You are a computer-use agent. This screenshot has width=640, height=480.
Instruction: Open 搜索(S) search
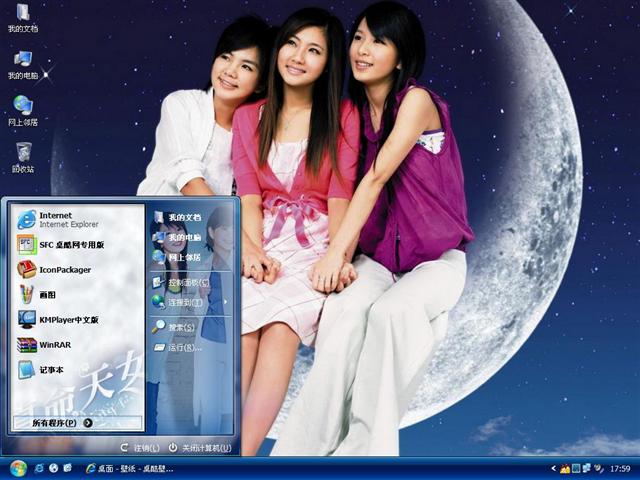[x=191, y=327]
